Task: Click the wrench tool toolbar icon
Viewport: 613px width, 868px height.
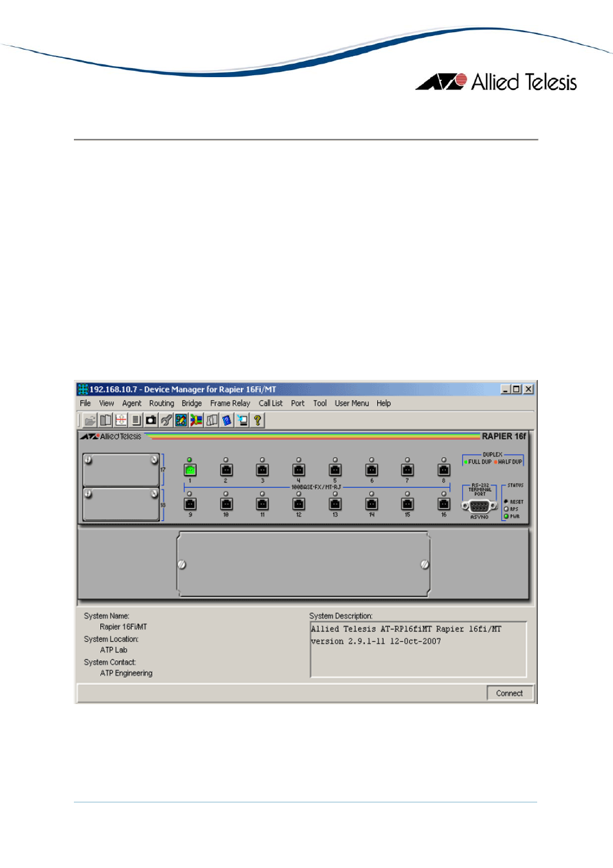Action: click(x=166, y=420)
